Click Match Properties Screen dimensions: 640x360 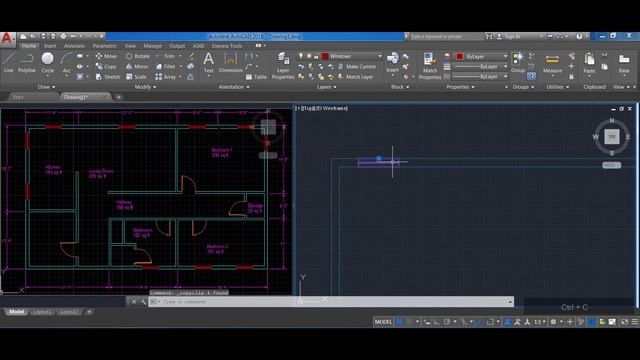click(x=430, y=65)
